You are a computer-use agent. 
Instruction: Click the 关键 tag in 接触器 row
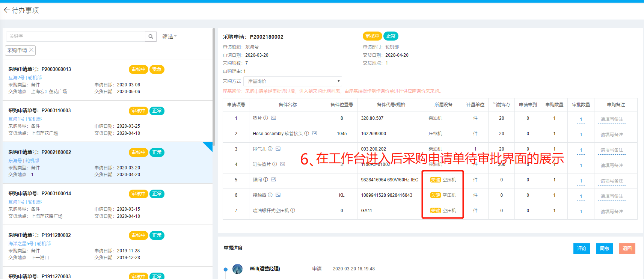(435, 195)
